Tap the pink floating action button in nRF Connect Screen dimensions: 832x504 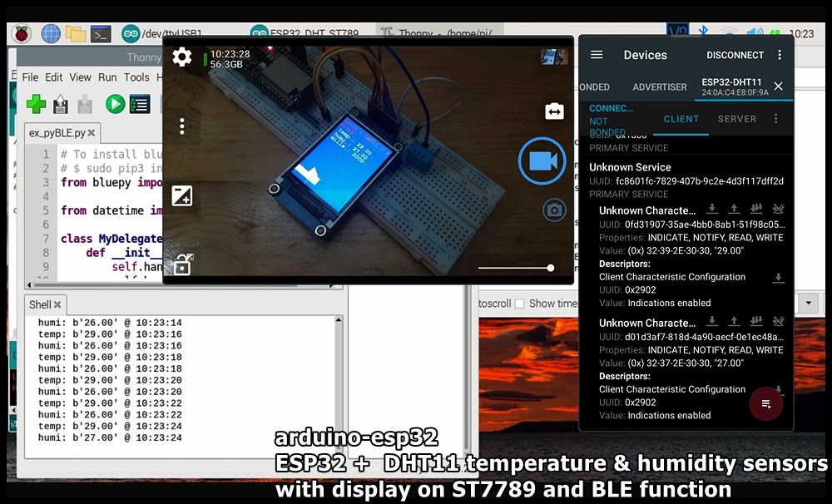tap(765, 404)
